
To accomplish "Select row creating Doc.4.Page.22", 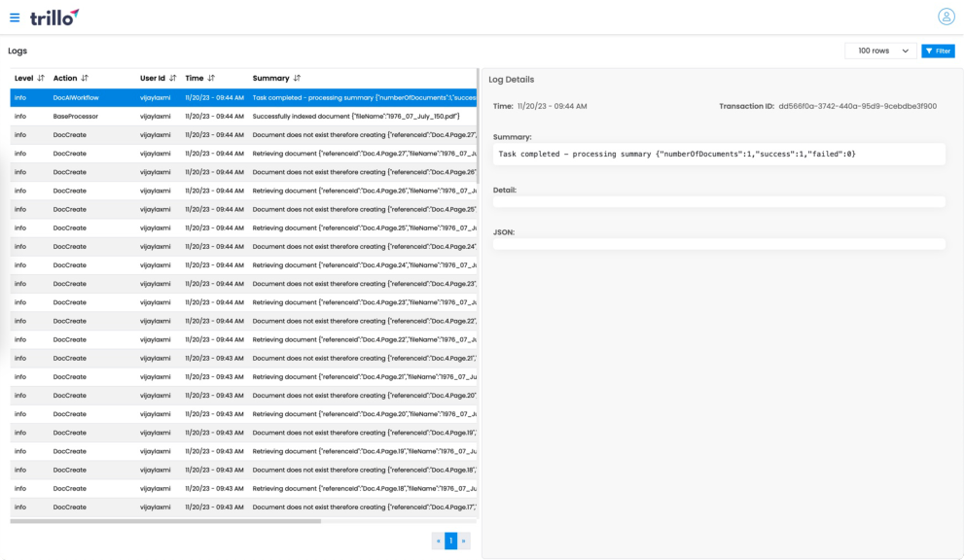I will 243,321.
